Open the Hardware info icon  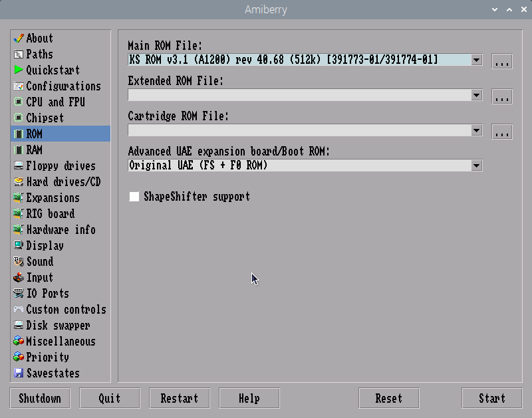[19, 229]
